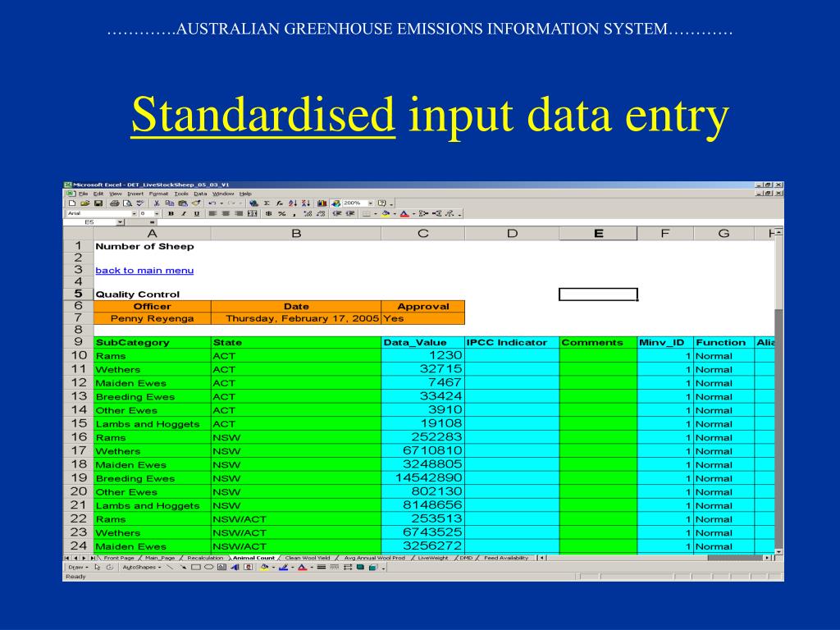This screenshot has width=840, height=630.
Task: Click the Paste Function fx icon
Action: point(280,203)
